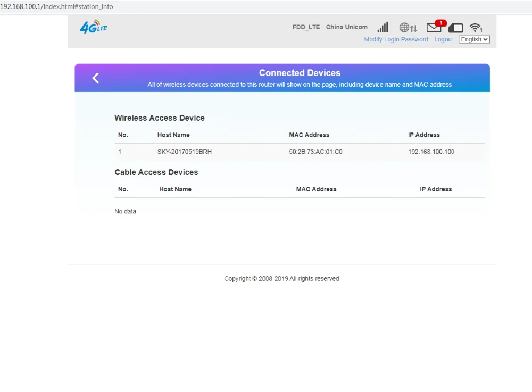This screenshot has width=532, height=392.
Task: Click row number 1 in wireless table
Action: (119, 152)
